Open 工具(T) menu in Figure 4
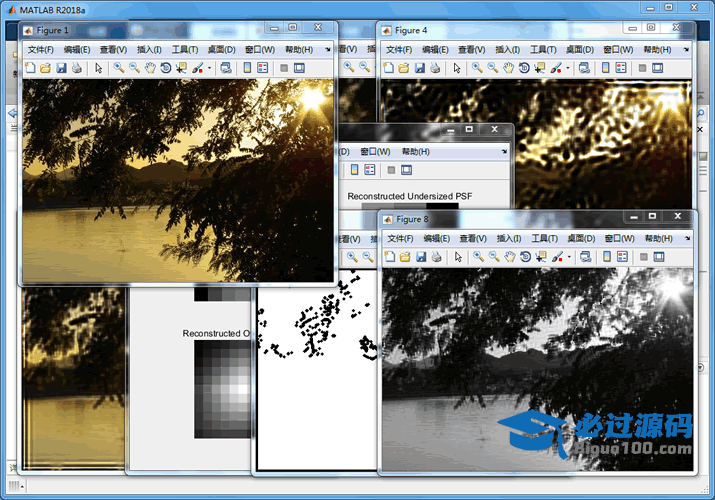 pos(543,50)
